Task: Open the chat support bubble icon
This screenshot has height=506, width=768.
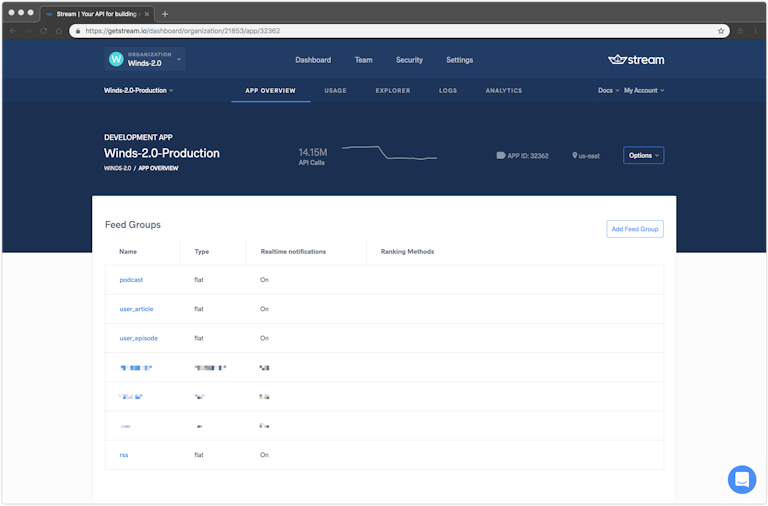Action: point(742,479)
